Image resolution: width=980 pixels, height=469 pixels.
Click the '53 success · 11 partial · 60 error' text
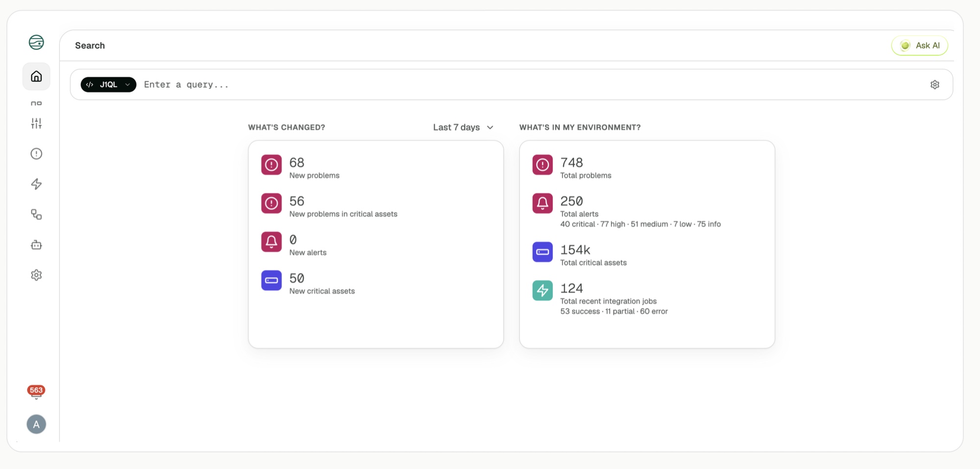(x=614, y=311)
